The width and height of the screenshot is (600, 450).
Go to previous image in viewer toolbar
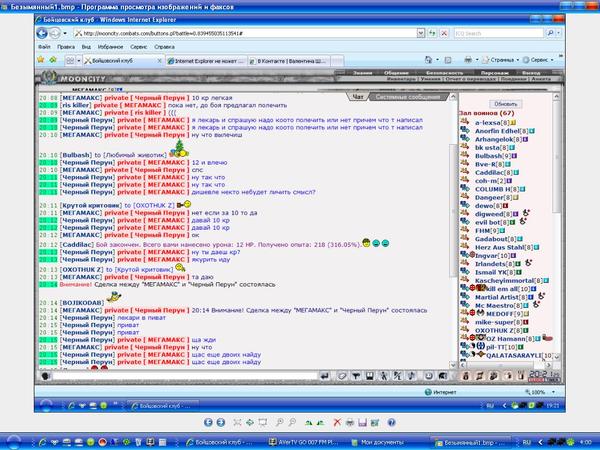[208, 422]
